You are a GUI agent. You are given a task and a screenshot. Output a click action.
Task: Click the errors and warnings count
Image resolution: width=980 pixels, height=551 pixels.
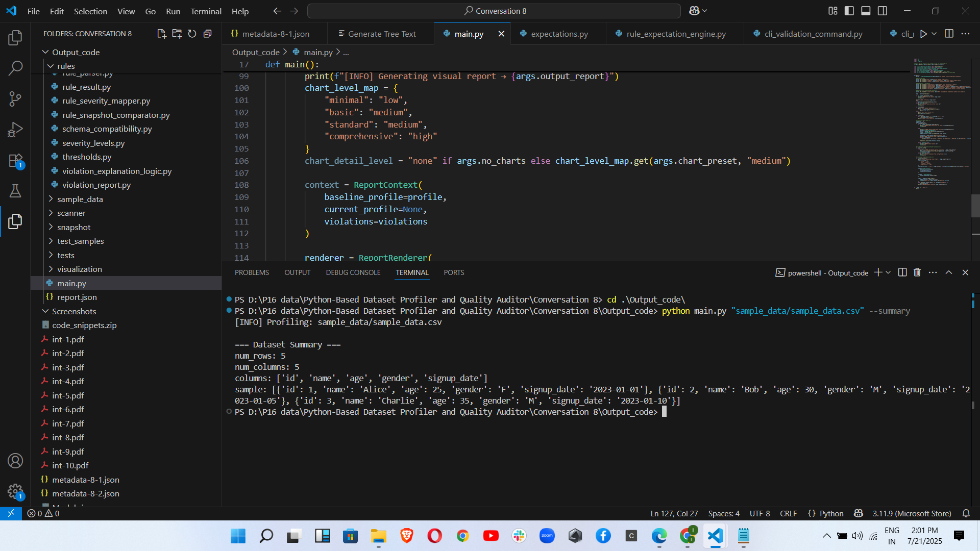(x=43, y=513)
